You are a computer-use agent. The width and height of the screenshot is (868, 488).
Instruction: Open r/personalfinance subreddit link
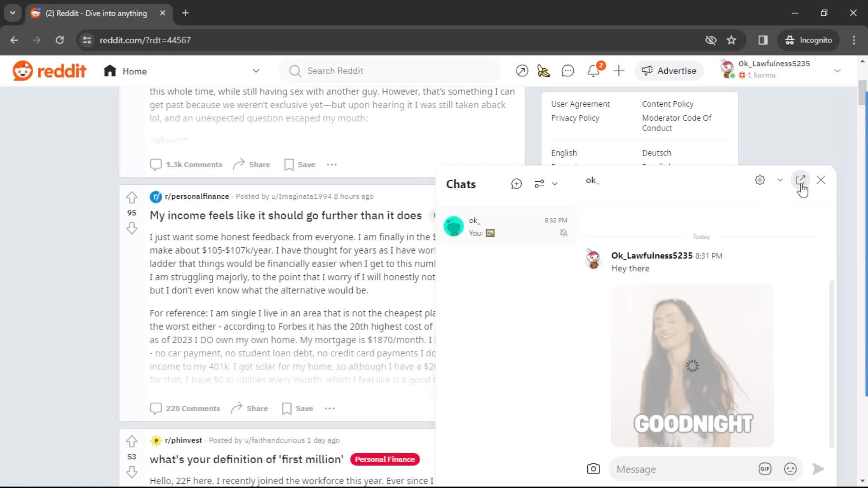pos(197,196)
